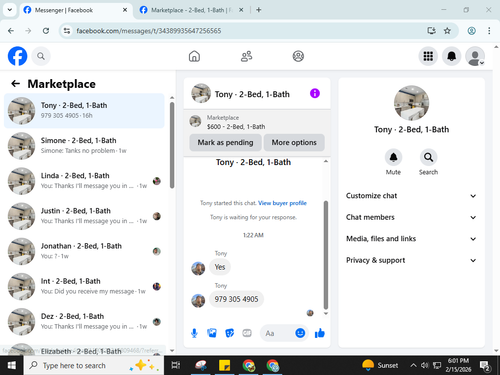Expand the Customize chat section

[x=411, y=196]
